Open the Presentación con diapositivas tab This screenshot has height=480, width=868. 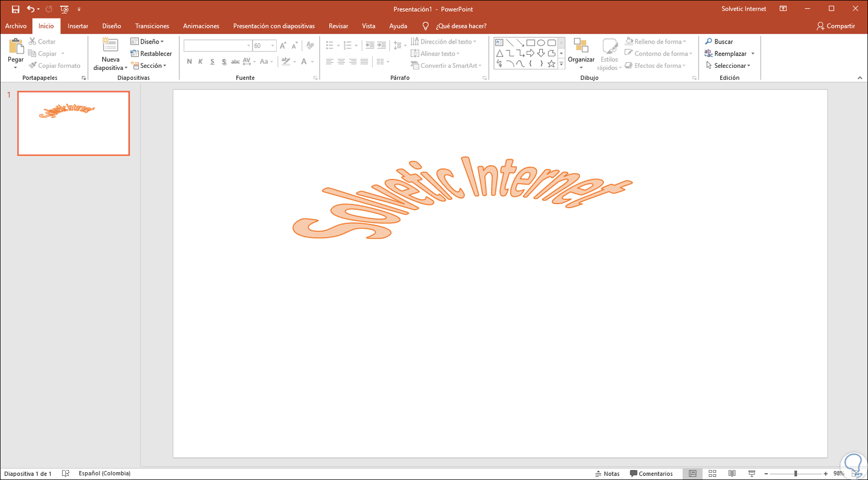(274, 26)
